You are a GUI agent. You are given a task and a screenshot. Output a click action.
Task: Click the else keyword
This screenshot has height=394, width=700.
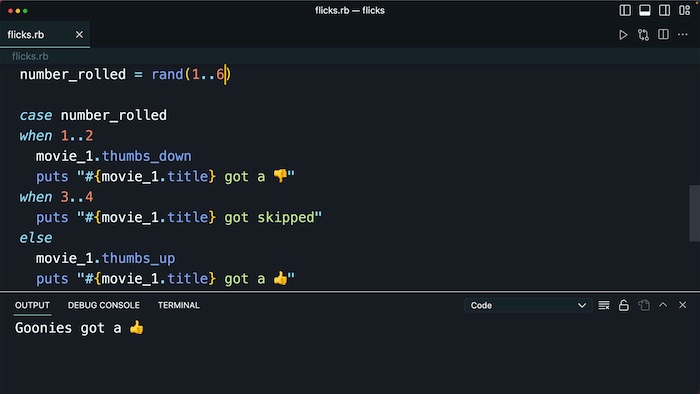[36, 238]
